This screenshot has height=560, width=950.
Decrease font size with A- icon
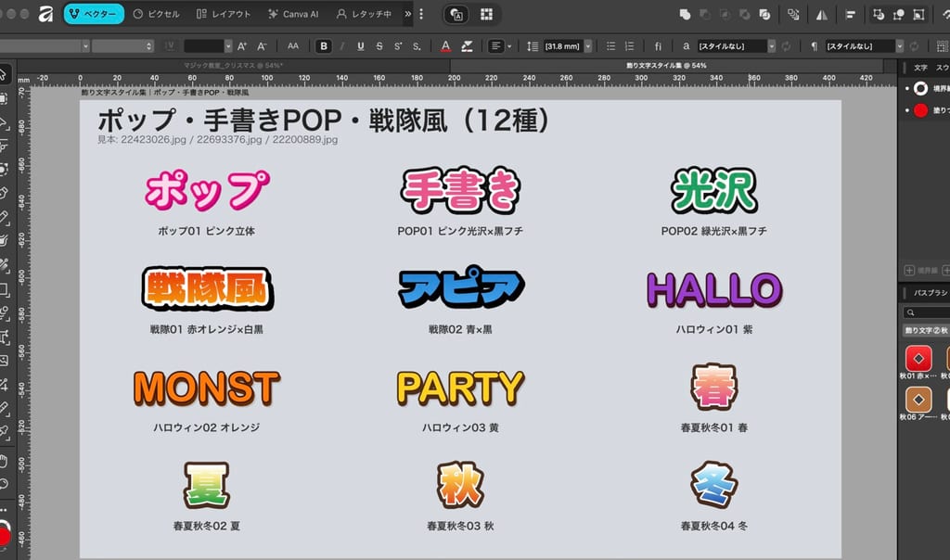click(262, 46)
